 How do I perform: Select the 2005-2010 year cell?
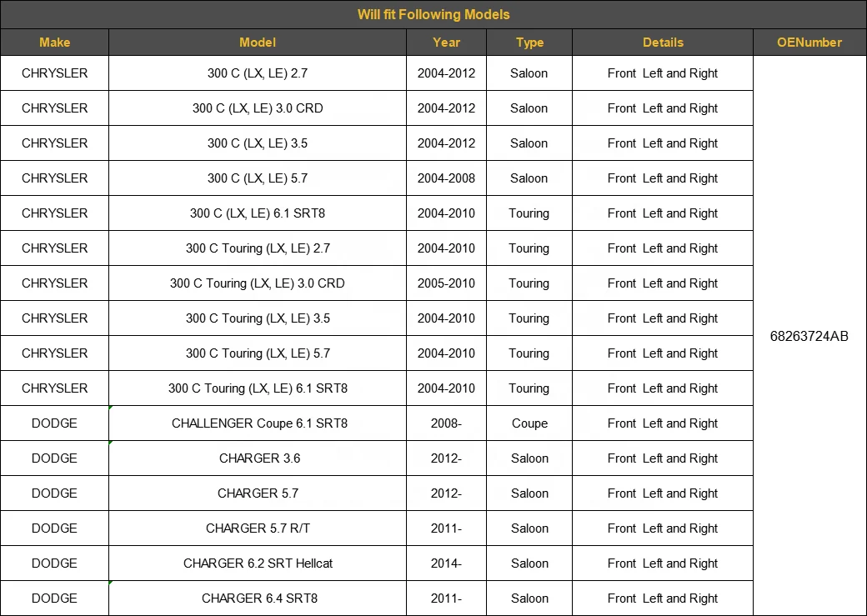(x=446, y=283)
